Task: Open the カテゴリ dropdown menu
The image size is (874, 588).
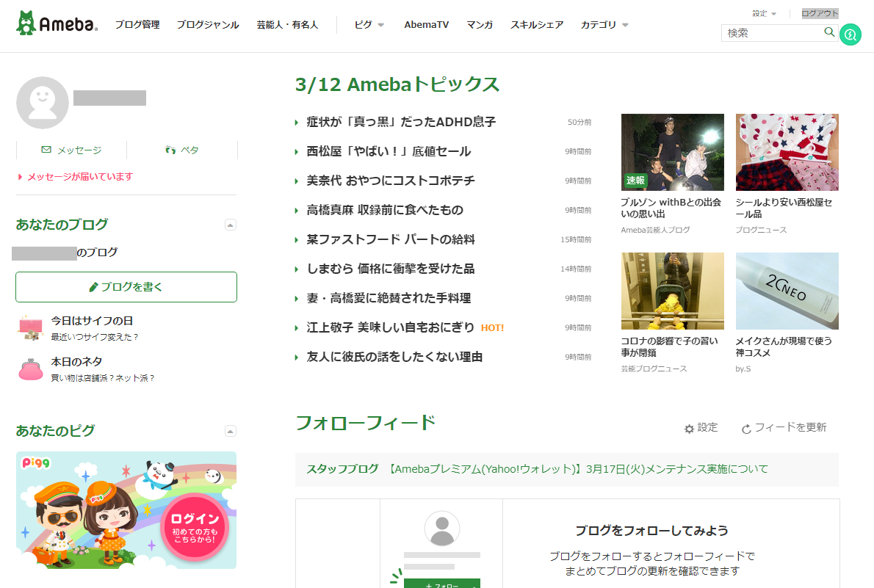Action: point(604,24)
